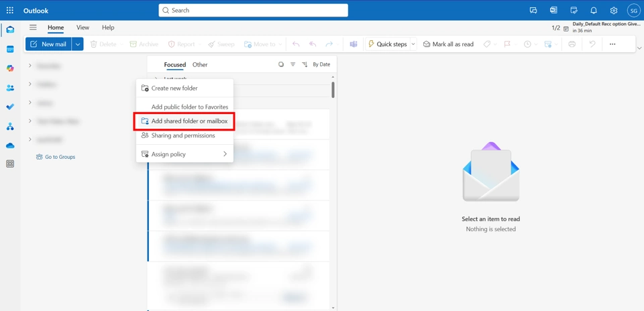The width and height of the screenshot is (644, 311).
Task: Open the Go to Groups link
Action: tap(56, 157)
